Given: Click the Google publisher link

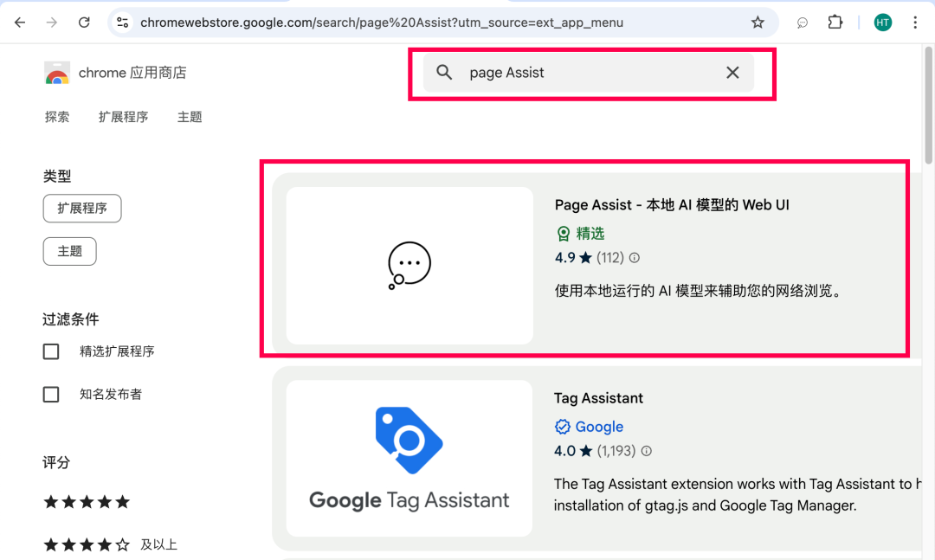Looking at the screenshot, I should tap(599, 427).
